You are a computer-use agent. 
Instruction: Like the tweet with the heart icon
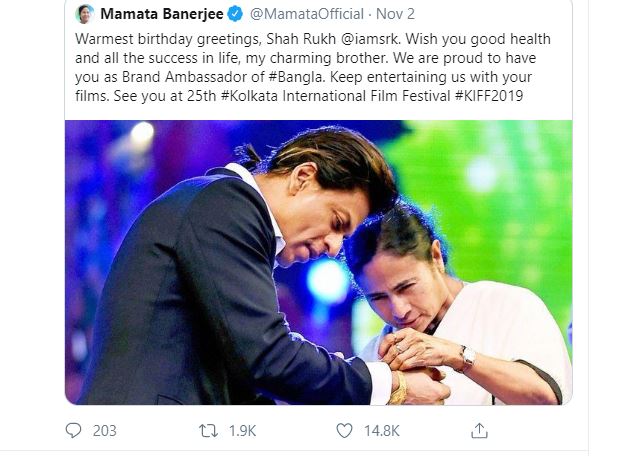click(344, 431)
